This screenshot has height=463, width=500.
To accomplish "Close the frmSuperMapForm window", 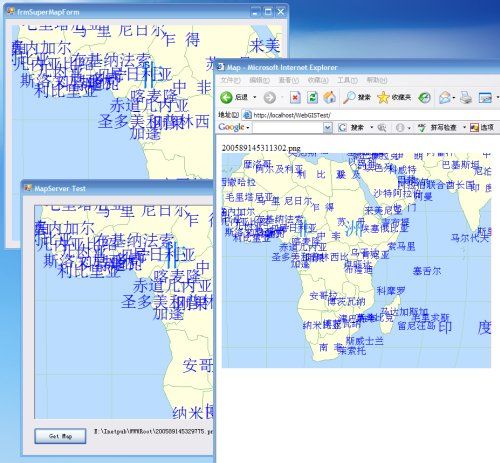I will click(281, 12).
